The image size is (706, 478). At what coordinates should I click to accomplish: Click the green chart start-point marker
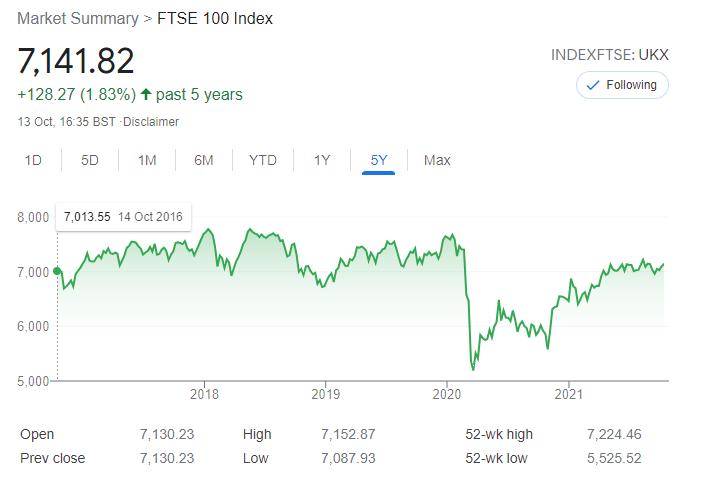click(x=57, y=271)
